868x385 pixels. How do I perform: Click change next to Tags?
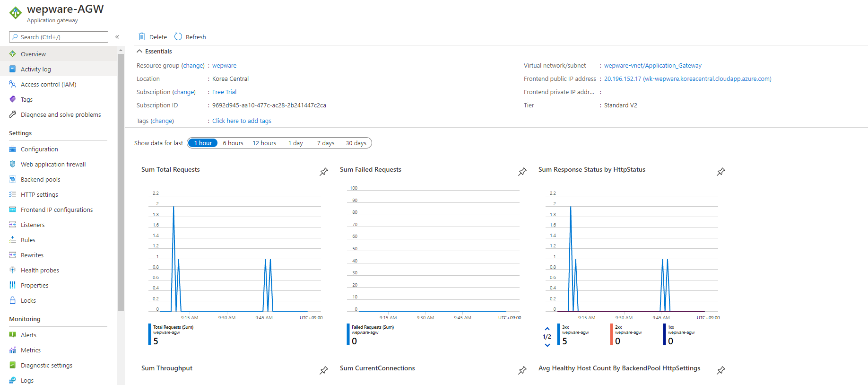162,121
